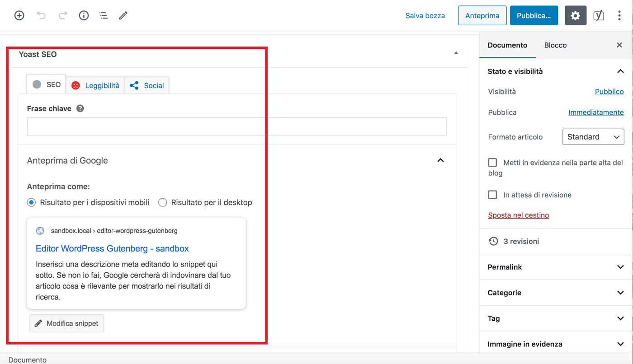Image resolution: width=633 pixels, height=364 pixels.
Task: Select Risultato per i dispositivi mobili
Action: pos(31,202)
